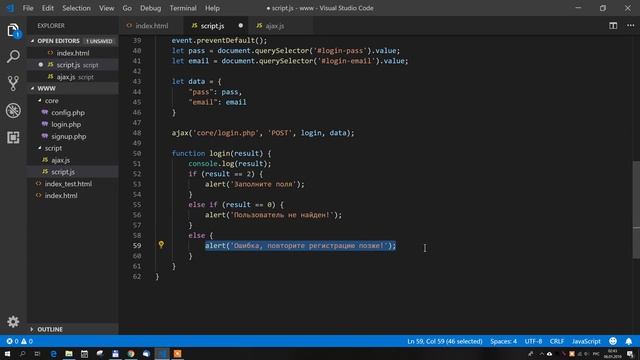The height and width of the screenshot is (360, 640).
Task: Open ajax.js under script folder
Action: tap(73, 160)
